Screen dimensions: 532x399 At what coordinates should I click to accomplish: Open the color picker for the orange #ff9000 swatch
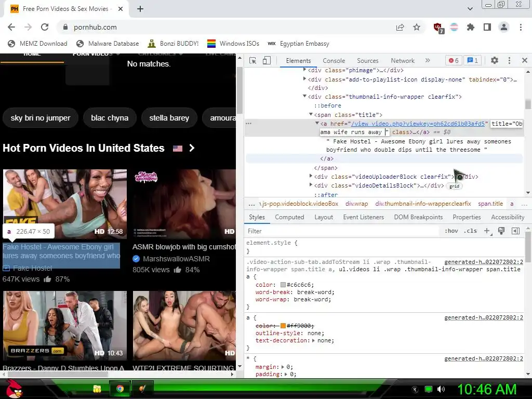tap(283, 326)
